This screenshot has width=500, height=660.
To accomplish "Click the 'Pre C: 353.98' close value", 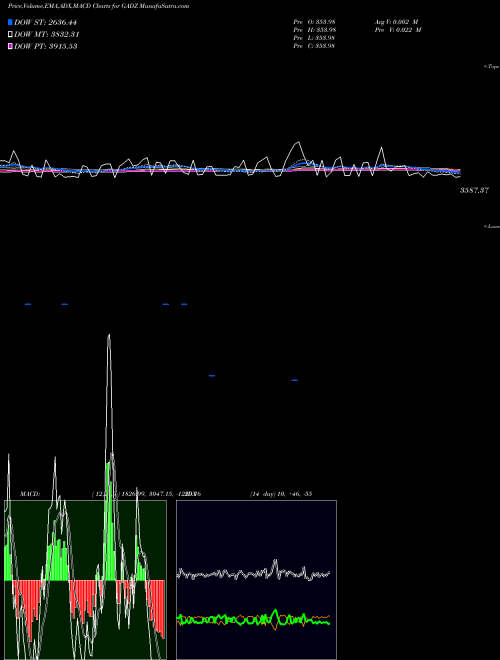I will point(314,46).
